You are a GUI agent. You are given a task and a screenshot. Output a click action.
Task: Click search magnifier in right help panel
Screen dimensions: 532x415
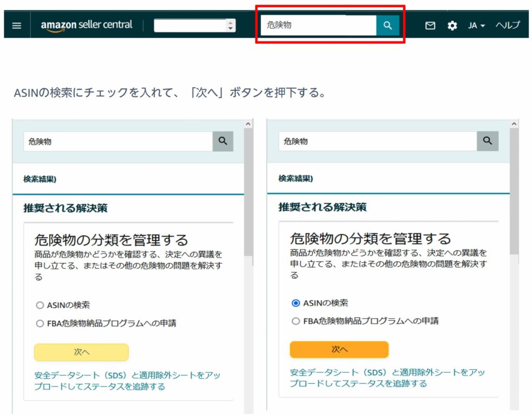pos(487,141)
